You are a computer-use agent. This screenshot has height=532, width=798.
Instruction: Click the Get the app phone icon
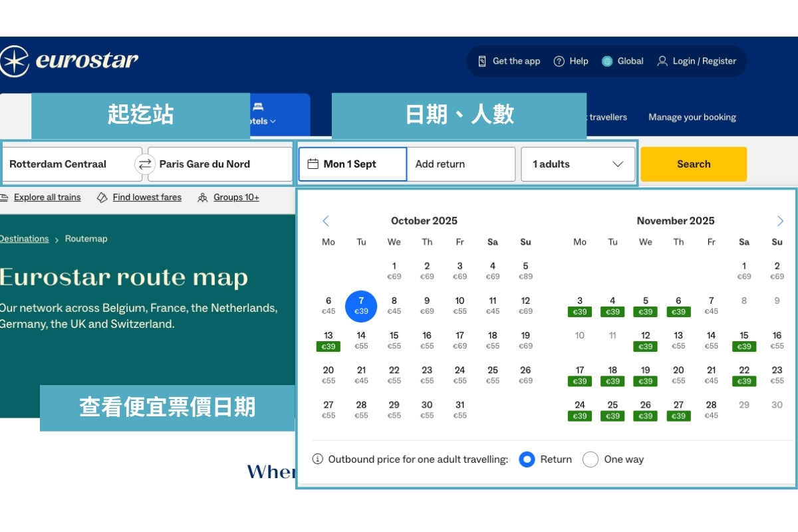click(482, 61)
